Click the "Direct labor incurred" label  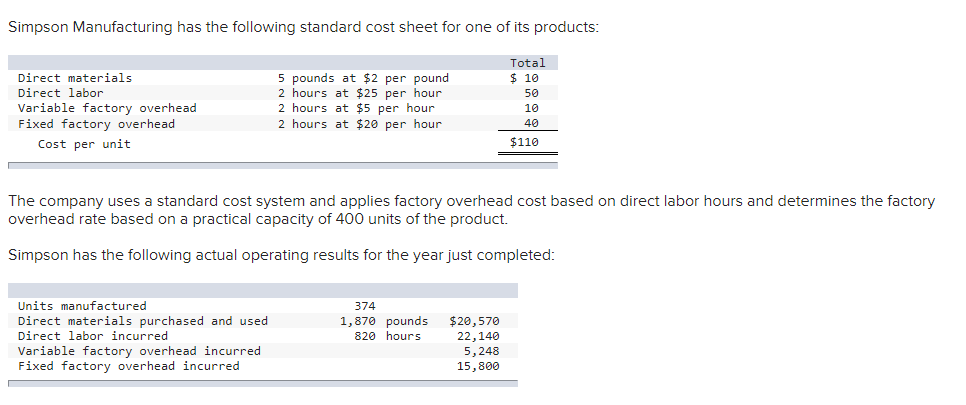click(93, 336)
